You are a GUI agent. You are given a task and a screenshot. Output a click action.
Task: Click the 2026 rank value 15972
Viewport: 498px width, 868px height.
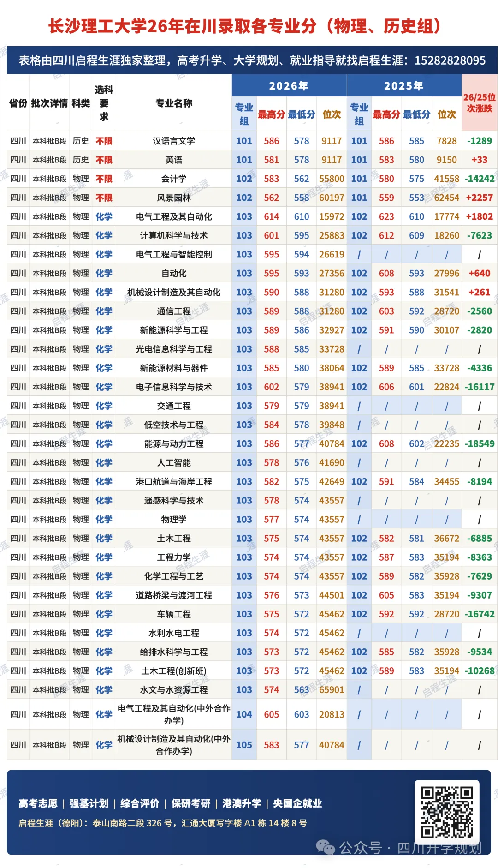point(332,216)
